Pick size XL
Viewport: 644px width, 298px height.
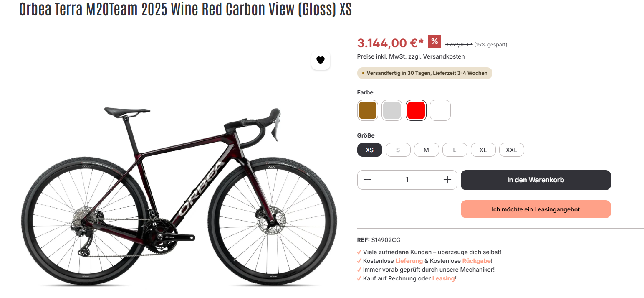tap(483, 150)
